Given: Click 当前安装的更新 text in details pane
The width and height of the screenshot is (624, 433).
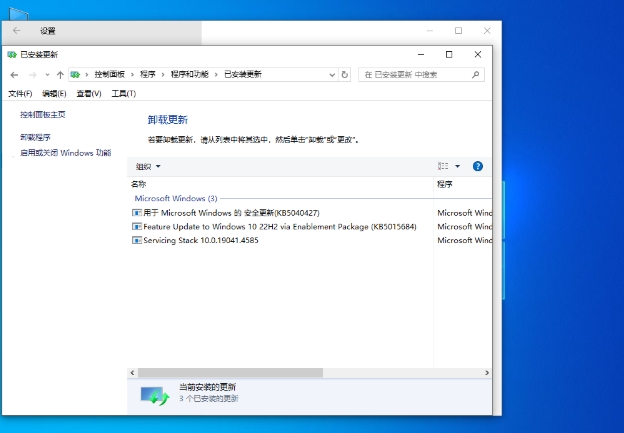Looking at the screenshot, I should (207, 387).
